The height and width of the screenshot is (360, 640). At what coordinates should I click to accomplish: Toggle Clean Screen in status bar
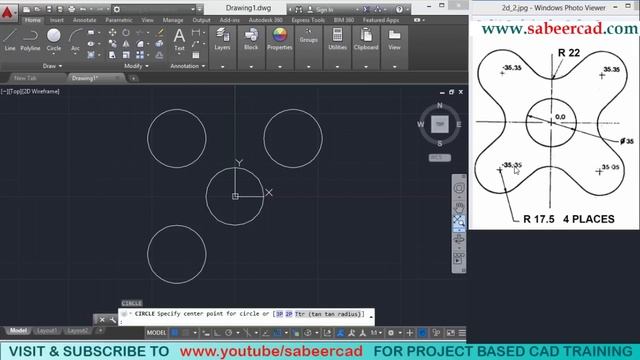450,333
